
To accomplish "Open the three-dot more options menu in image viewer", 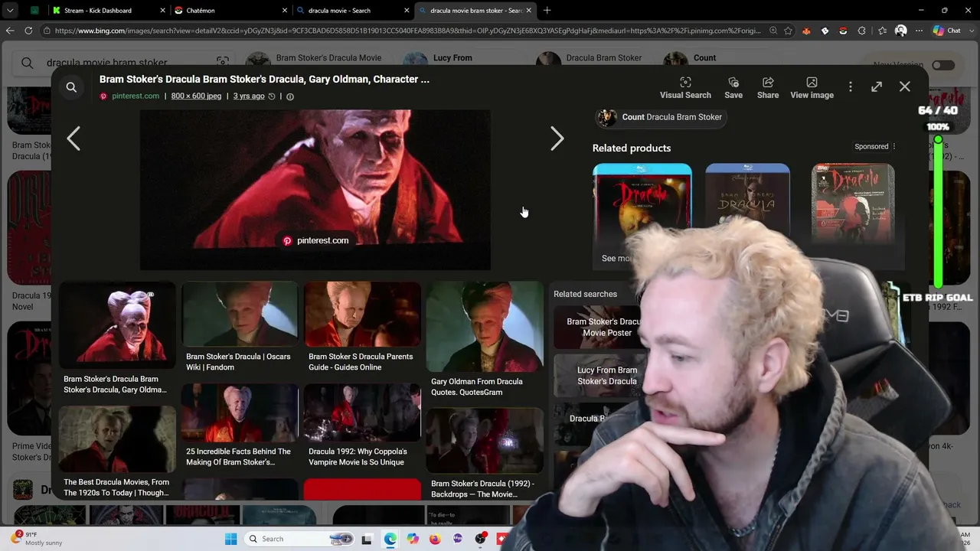I will (x=850, y=87).
